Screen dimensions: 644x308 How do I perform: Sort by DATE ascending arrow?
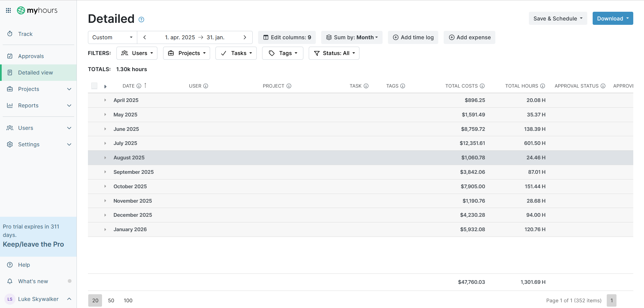[145, 86]
